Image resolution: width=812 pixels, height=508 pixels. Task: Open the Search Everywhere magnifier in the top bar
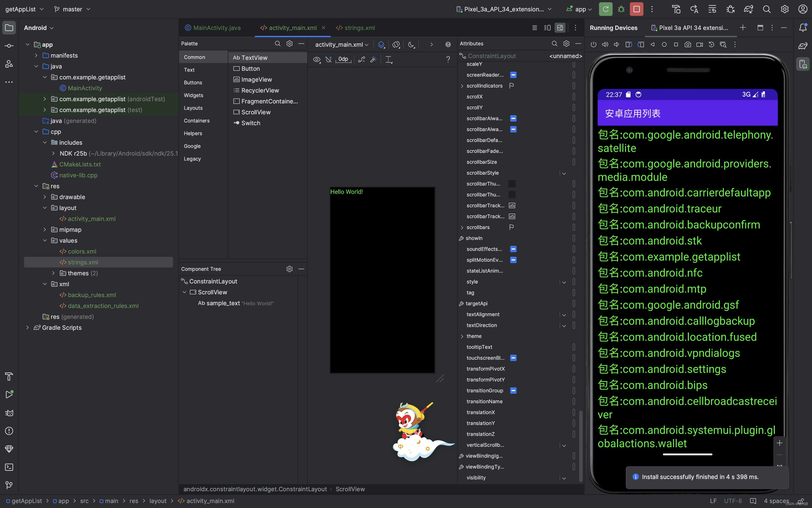tap(766, 9)
